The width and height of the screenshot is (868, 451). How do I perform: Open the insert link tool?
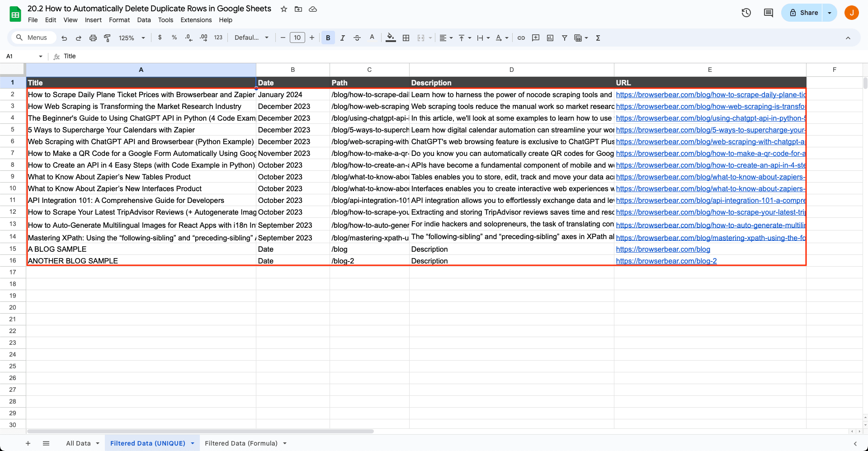point(521,38)
